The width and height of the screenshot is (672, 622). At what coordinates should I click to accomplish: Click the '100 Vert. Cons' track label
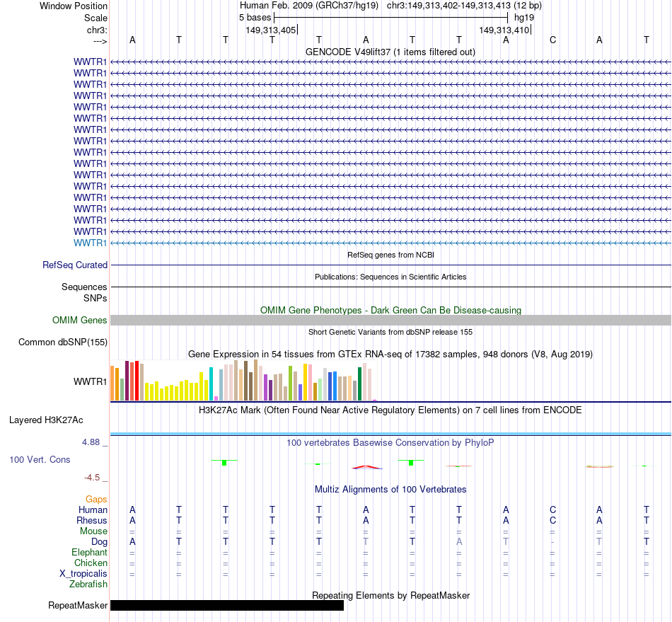click(40, 459)
